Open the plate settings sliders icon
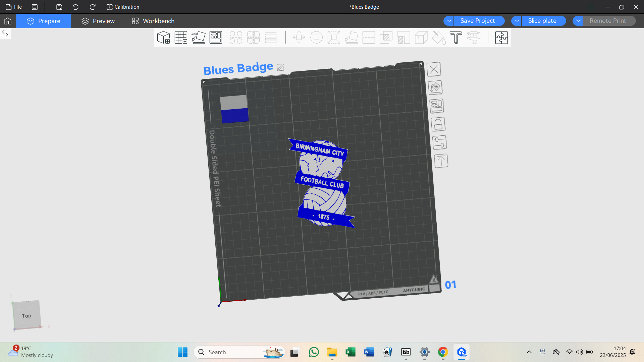Viewport: 644px width, 362px height. tap(439, 142)
